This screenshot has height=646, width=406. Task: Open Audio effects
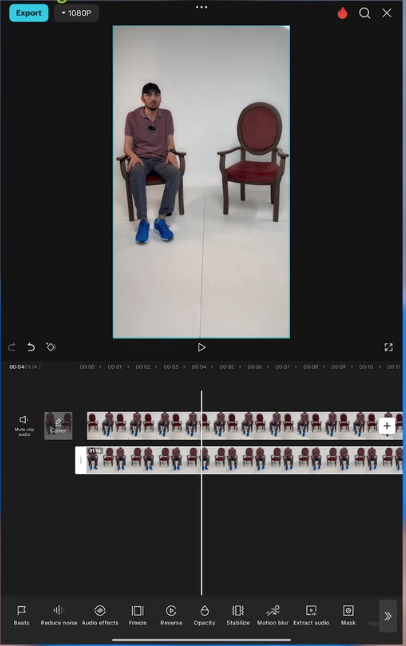pyautogui.click(x=100, y=616)
